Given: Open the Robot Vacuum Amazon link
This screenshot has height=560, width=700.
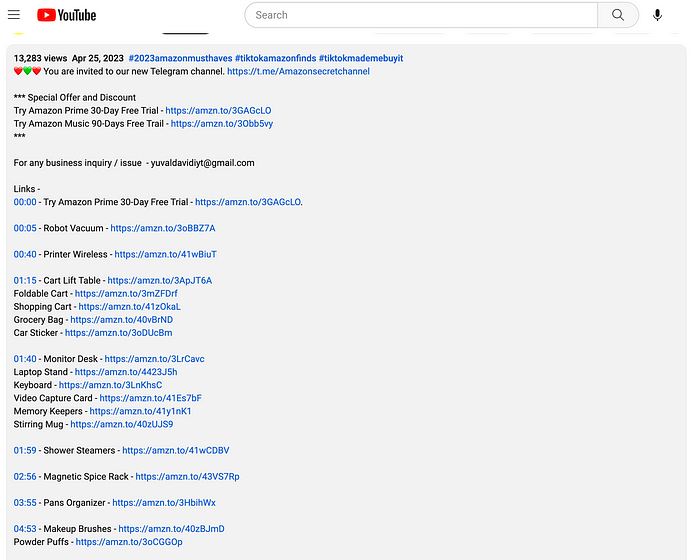Looking at the screenshot, I should pos(163,228).
